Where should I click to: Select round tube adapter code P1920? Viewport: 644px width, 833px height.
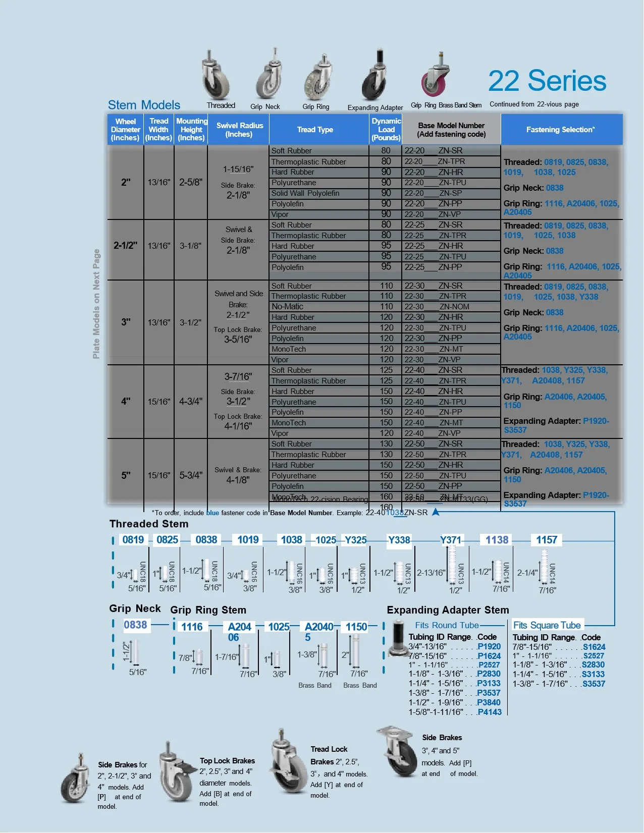click(489, 647)
